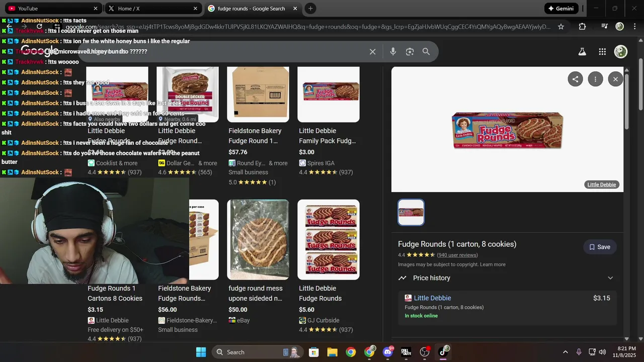Open the Little Debbie Family Pack Fudg... listing
Screen dimensions: 644x362
[x=327, y=136]
